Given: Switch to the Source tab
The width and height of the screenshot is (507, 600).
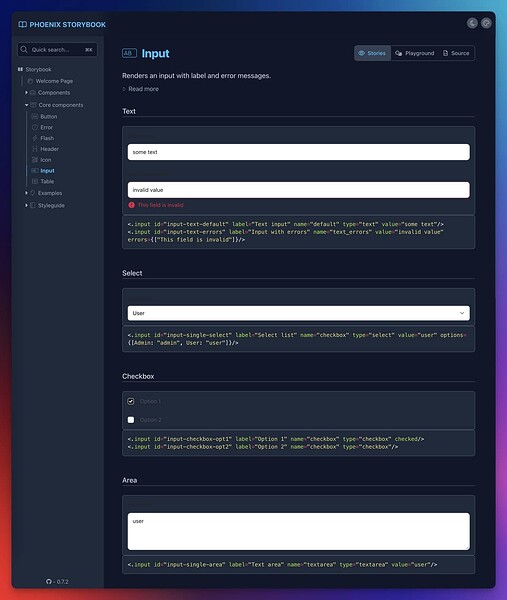Looking at the screenshot, I should click(456, 53).
